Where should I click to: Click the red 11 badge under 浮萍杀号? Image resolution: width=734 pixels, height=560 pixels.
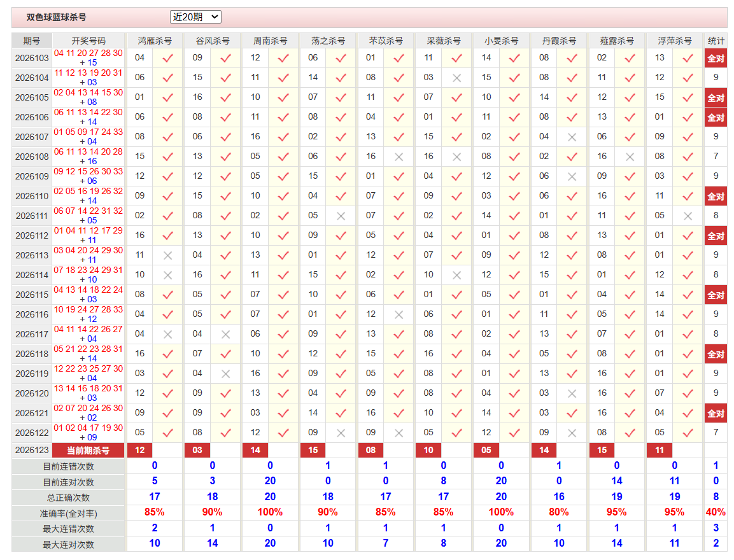click(660, 450)
